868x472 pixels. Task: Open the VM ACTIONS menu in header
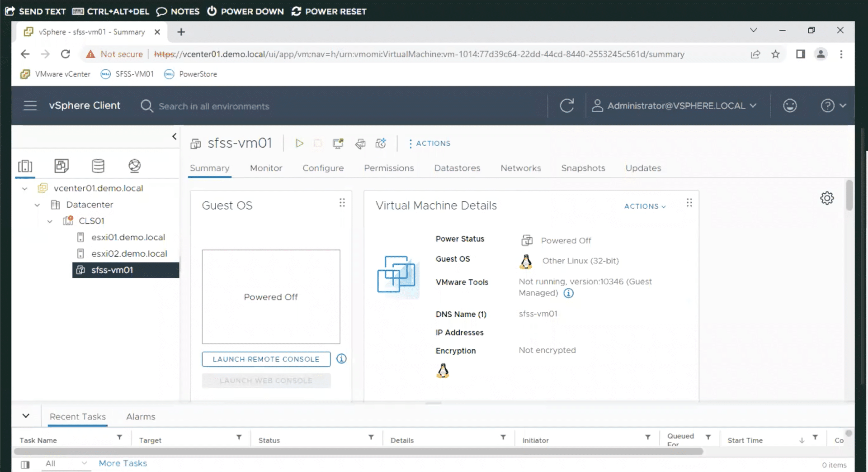click(429, 143)
